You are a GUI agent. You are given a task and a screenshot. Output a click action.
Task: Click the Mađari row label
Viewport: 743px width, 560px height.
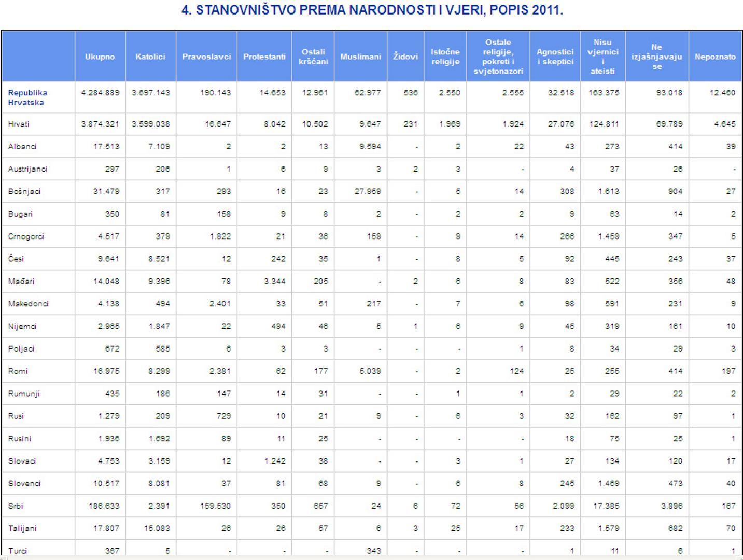point(21,281)
